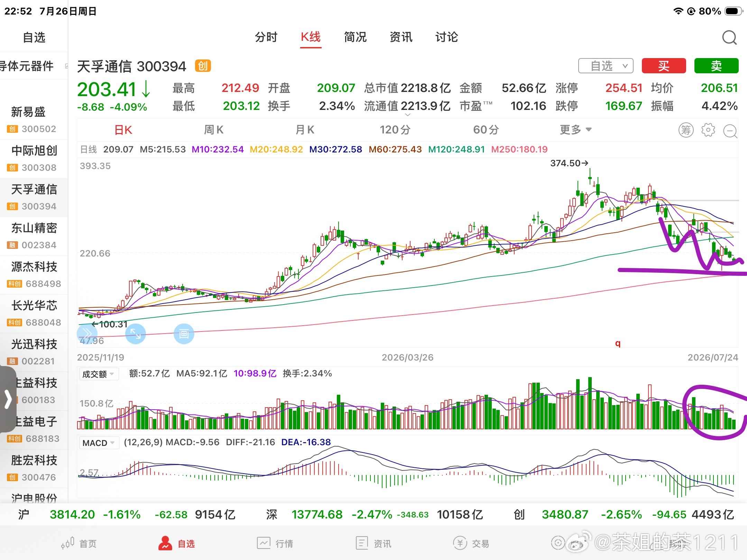Open the 交易 trade icon in bottom bar
This screenshot has width=747, height=560.
[460, 543]
